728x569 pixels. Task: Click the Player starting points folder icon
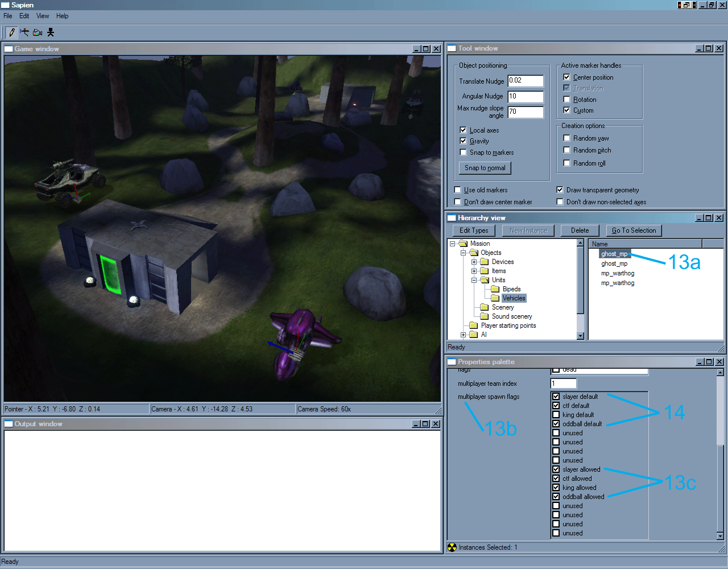474,325
